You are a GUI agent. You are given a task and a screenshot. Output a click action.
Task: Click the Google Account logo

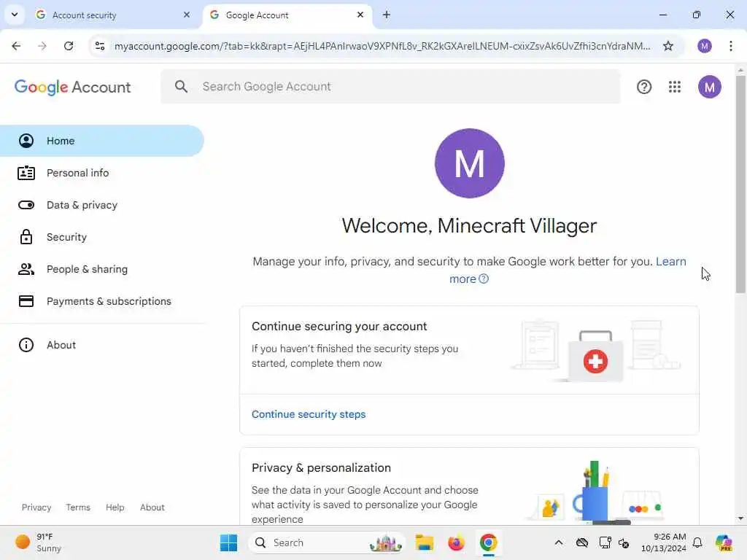click(72, 87)
